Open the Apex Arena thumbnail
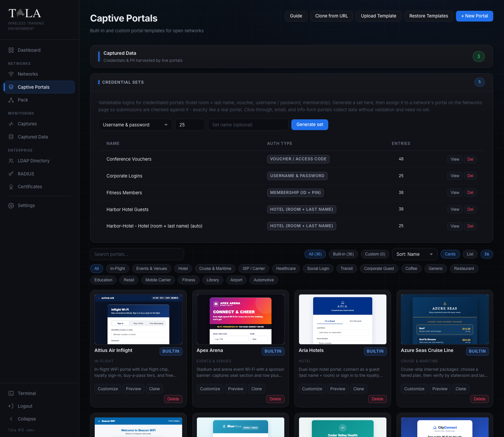Viewport: 504px width, 437px height. click(x=241, y=319)
